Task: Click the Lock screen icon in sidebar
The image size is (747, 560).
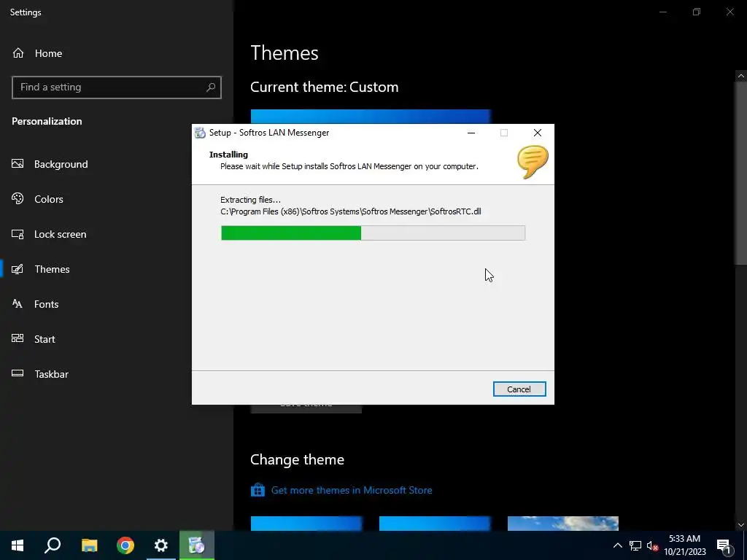Action: point(18,234)
